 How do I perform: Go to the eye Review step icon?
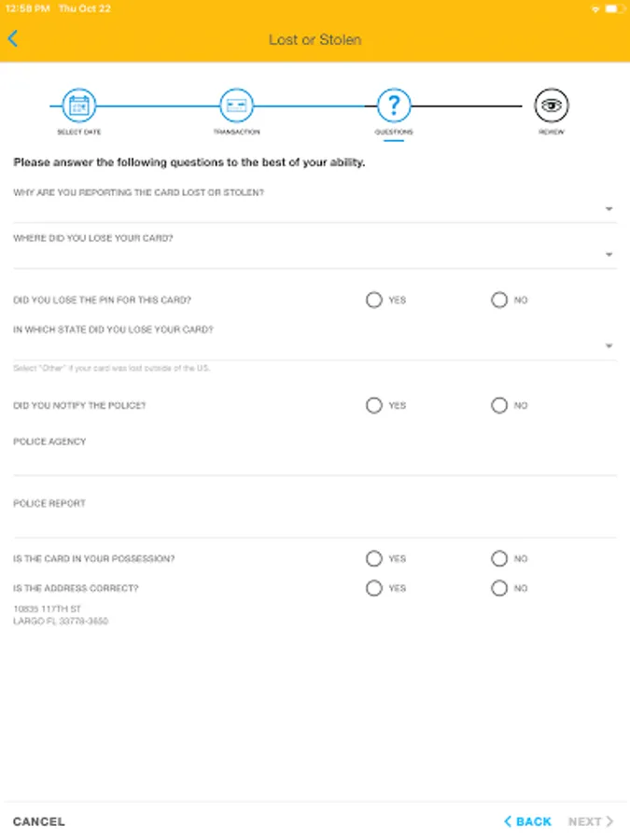(x=552, y=105)
